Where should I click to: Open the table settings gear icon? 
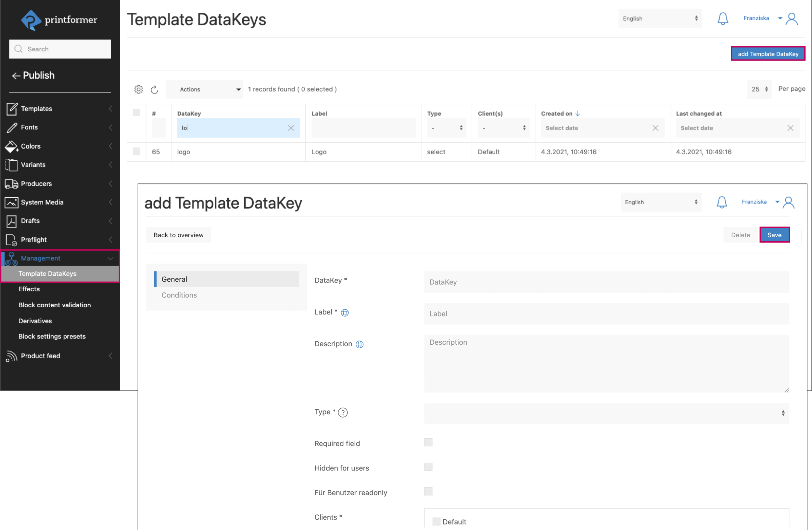pos(138,89)
